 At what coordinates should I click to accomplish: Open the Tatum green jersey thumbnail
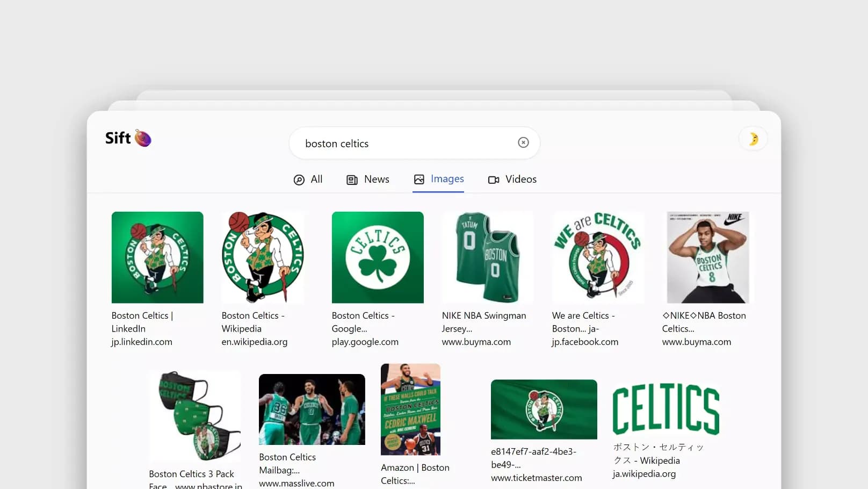coord(488,257)
